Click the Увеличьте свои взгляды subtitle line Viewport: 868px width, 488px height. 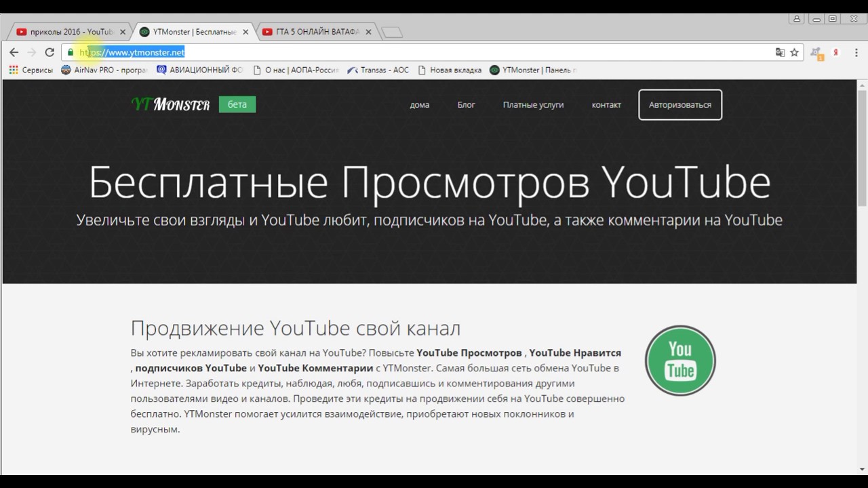point(429,220)
